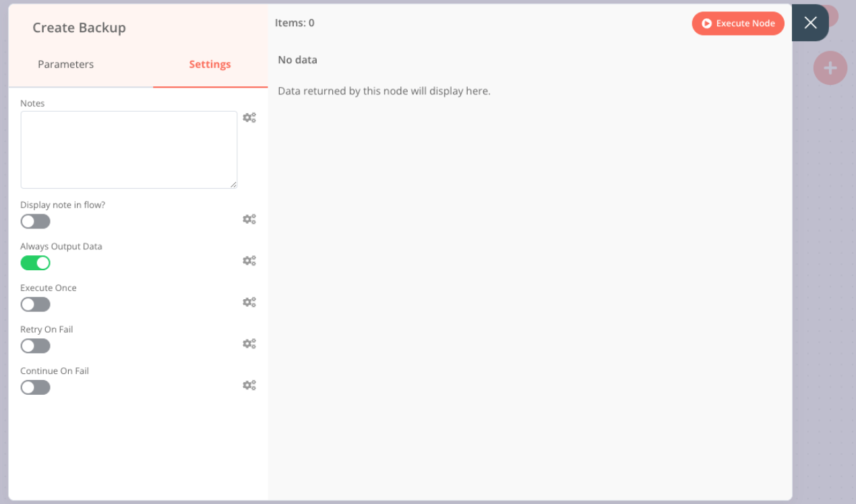Image resolution: width=856 pixels, height=504 pixels.
Task: Click the gear icon next to Execute Once
Action: [x=249, y=302]
